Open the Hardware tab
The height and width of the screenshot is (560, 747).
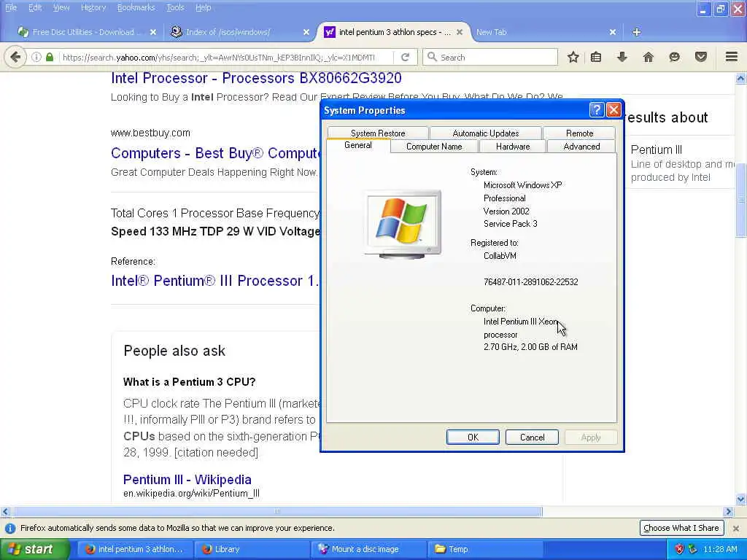pyautogui.click(x=513, y=146)
